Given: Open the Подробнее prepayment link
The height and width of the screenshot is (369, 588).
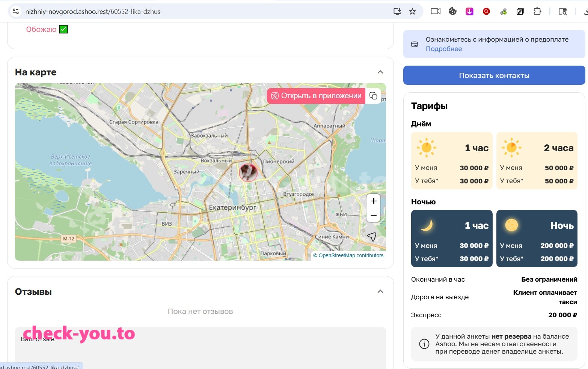Looking at the screenshot, I should point(444,49).
